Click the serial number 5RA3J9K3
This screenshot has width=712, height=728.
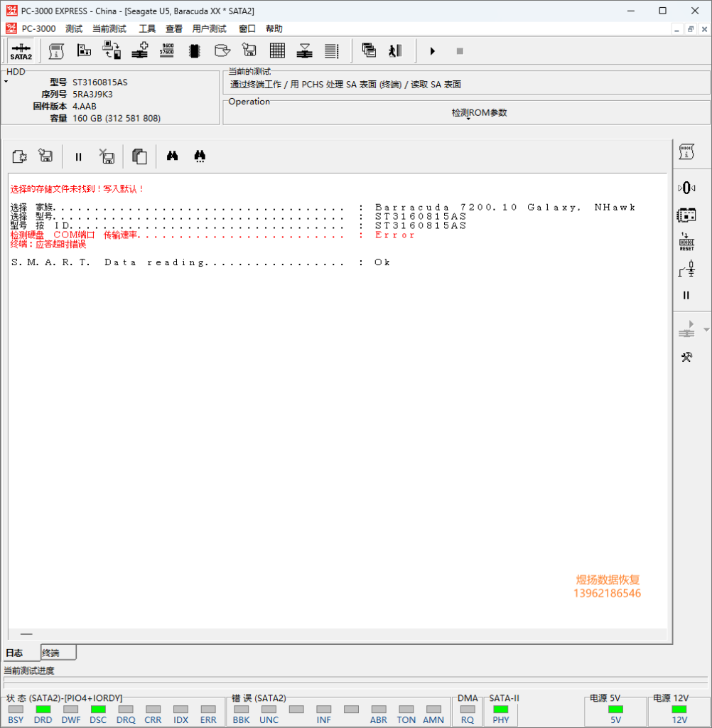(x=92, y=95)
